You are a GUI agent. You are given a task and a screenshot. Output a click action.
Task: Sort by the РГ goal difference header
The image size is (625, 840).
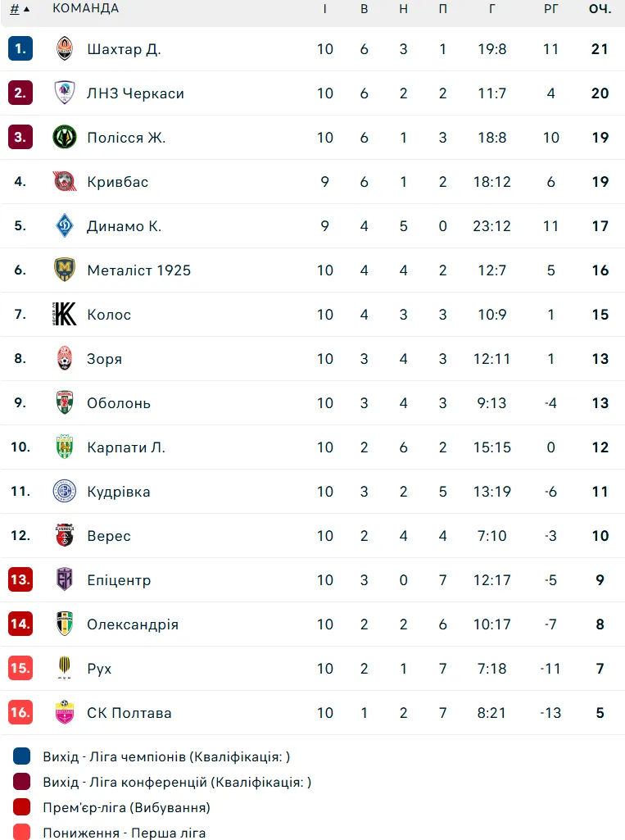550,9
